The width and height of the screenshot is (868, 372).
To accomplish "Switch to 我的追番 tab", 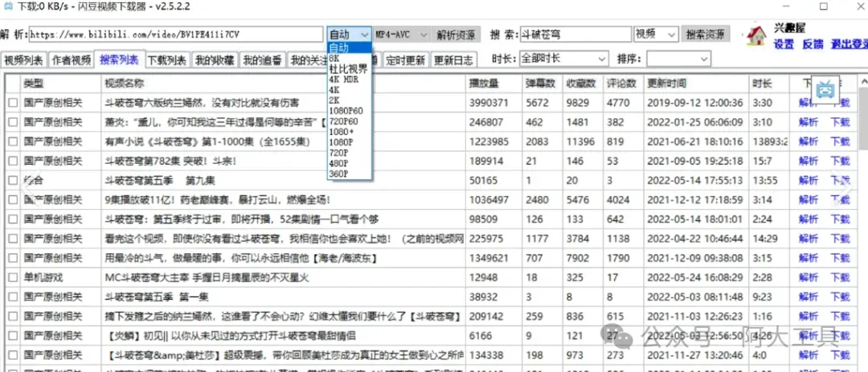I will (262, 61).
